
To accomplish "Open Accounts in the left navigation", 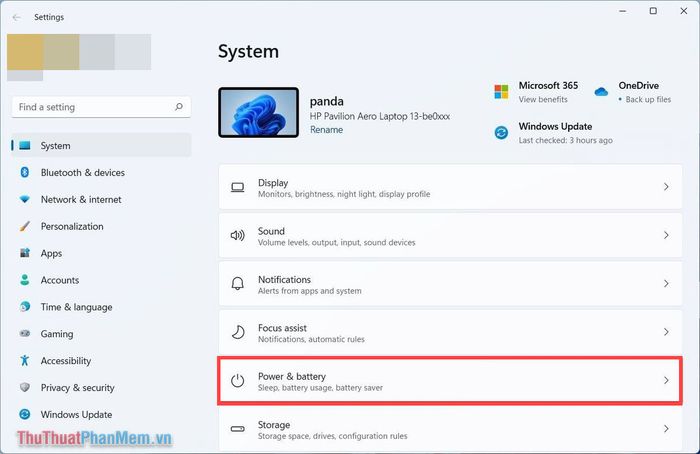I will pos(59,281).
